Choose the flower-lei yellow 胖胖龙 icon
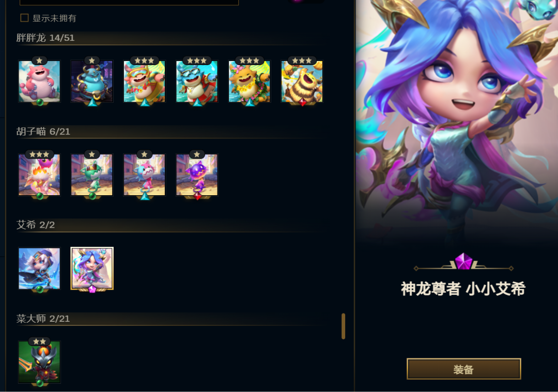The height and width of the screenshot is (392, 558). (250, 82)
